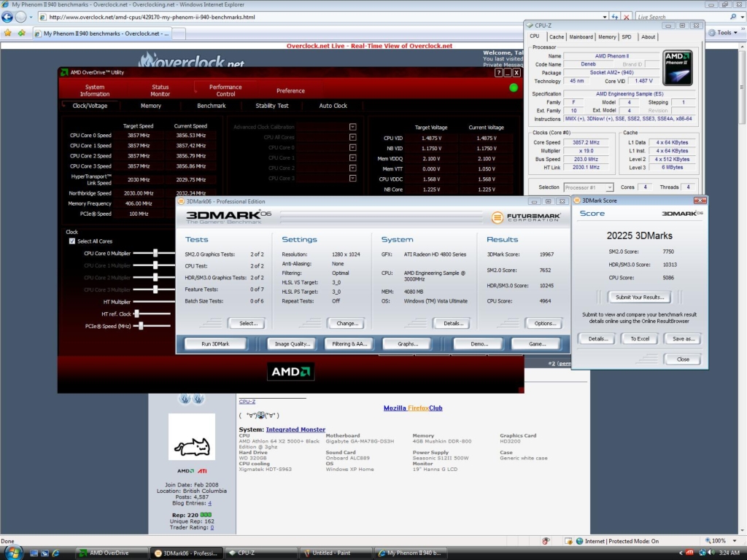Toggle the Select All Cores checkbox
The width and height of the screenshot is (747, 560).
(x=72, y=241)
